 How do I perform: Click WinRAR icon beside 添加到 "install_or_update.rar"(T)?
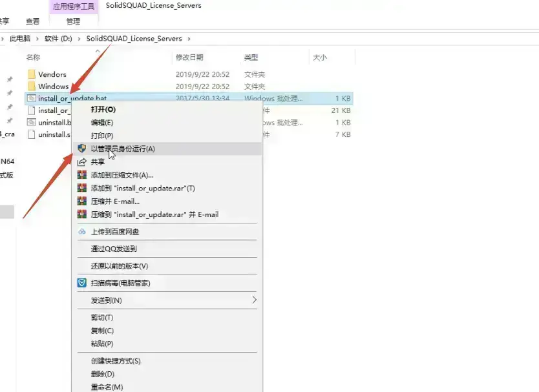(82, 188)
